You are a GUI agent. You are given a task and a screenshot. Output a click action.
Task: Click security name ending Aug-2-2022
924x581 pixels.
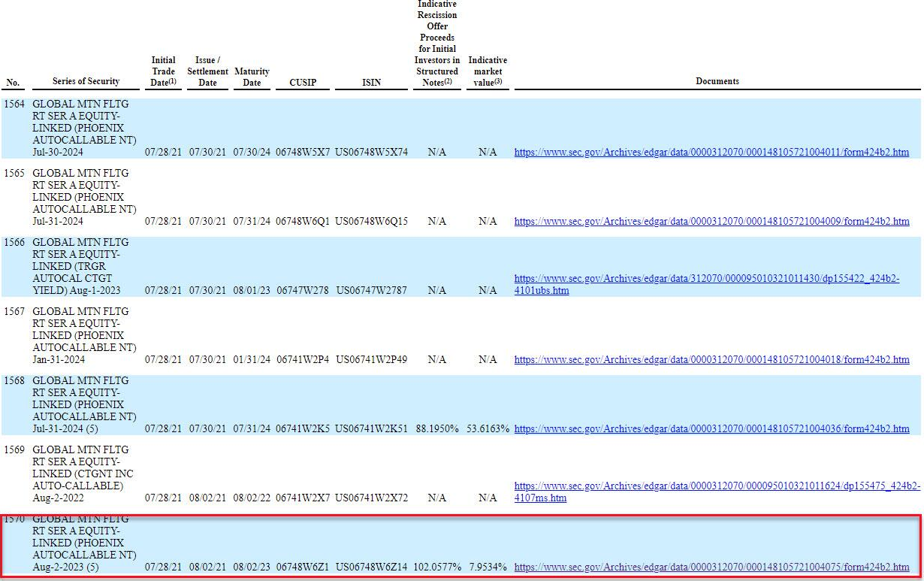click(81, 474)
